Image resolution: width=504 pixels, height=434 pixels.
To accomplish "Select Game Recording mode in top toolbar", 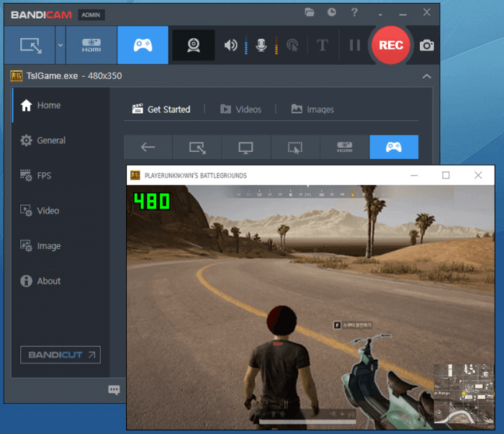I will [143, 45].
